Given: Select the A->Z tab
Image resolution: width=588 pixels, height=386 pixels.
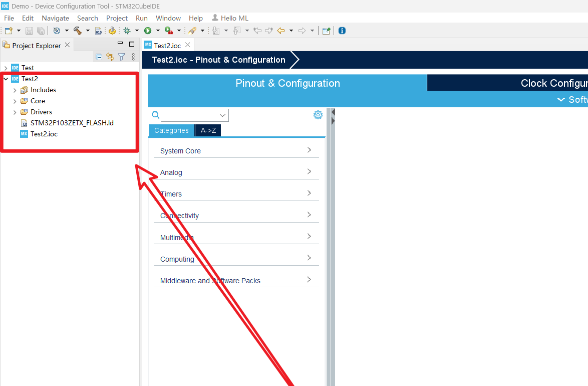Looking at the screenshot, I should point(208,130).
